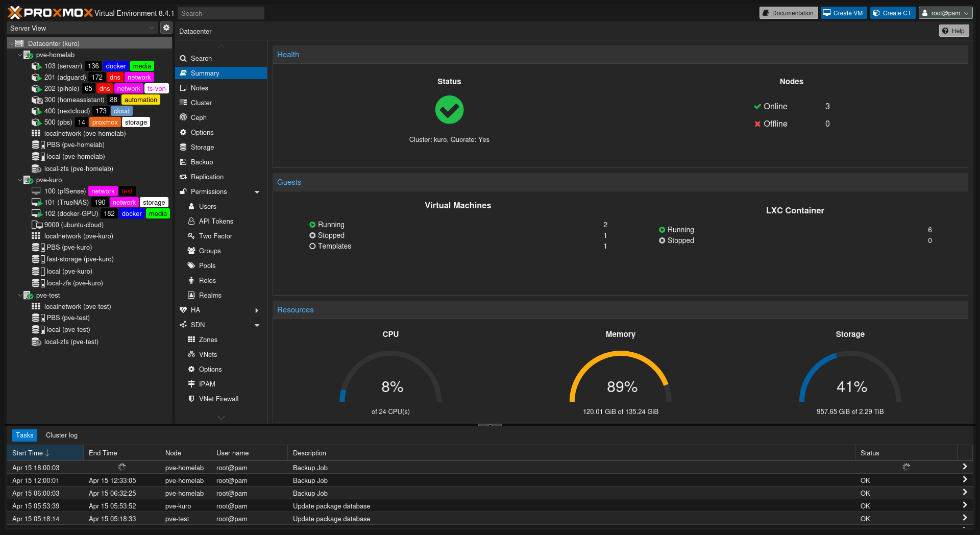Open the Ceph configuration panel

(198, 117)
